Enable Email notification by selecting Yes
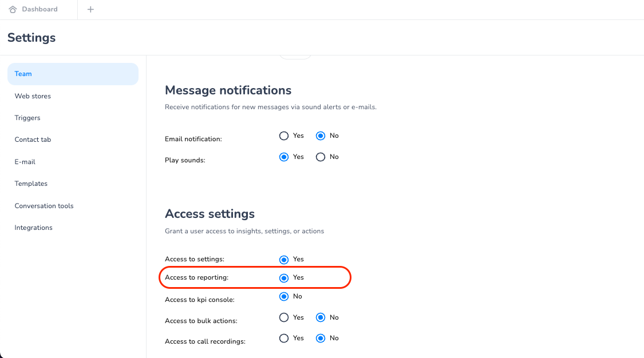This screenshot has width=644, height=358. pyautogui.click(x=284, y=136)
